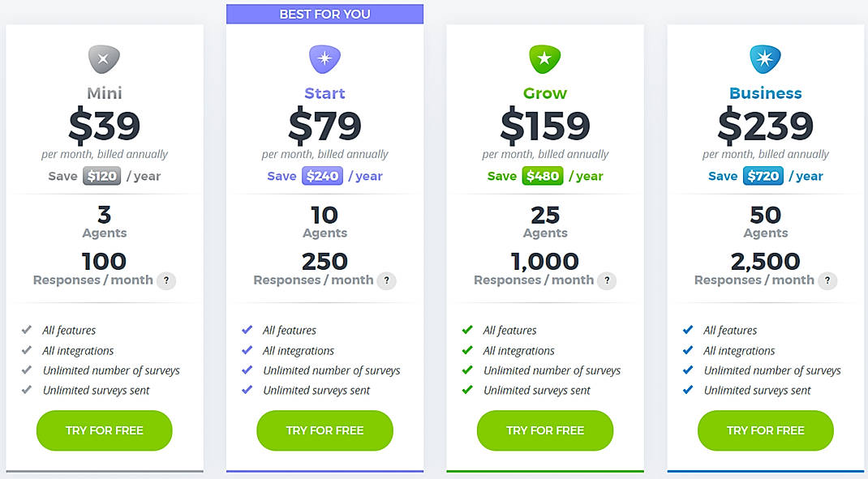This screenshot has width=868, height=479.
Task: Open help tooltip for 250 Responses / month
Action: point(387,280)
